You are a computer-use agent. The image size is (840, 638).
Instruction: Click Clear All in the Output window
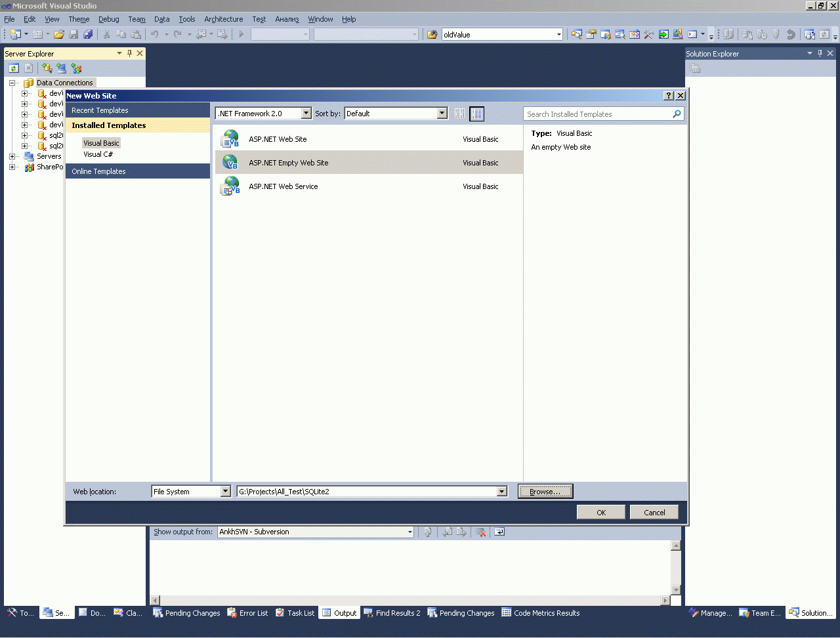coord(481,532)
